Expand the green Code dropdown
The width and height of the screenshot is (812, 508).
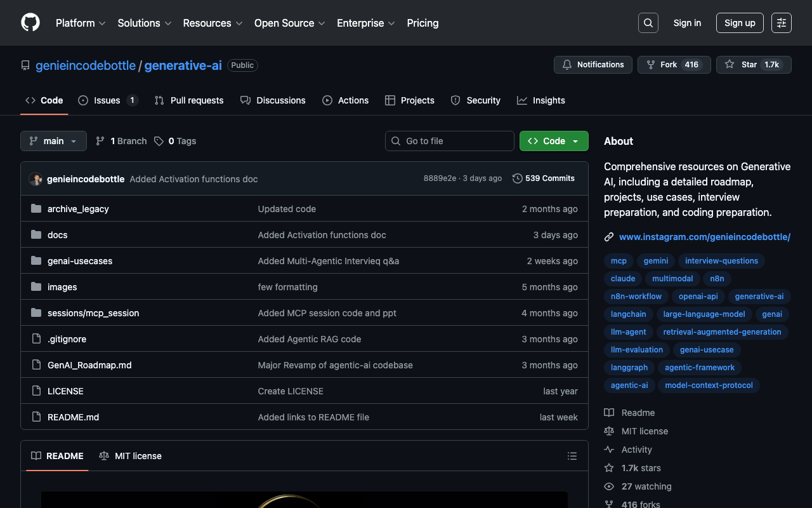click(553, 141)
